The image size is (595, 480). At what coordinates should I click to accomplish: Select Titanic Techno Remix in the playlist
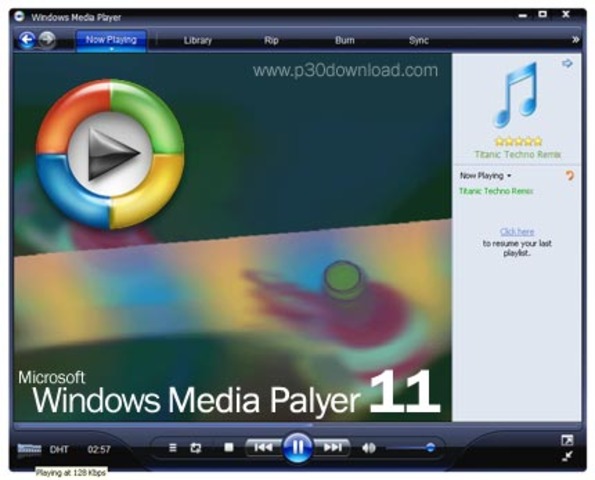coord(496,191)
